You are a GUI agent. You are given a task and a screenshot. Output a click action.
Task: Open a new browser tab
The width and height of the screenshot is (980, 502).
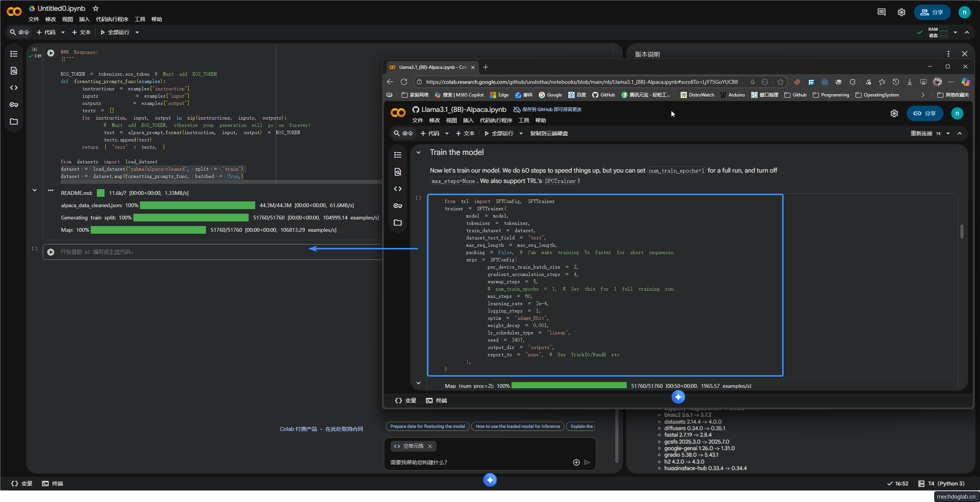click(x=486, y=67)
